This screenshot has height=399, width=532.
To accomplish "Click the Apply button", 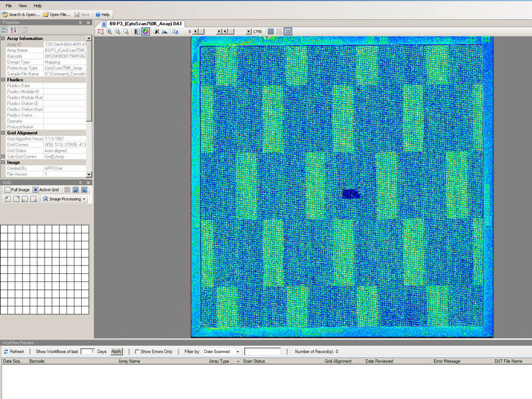I will [116, 351].
